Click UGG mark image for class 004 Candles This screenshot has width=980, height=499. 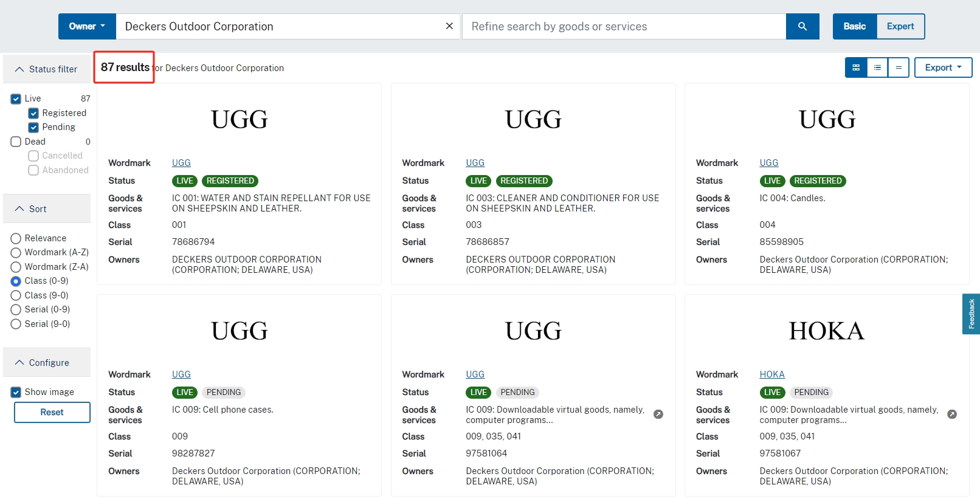827,120
